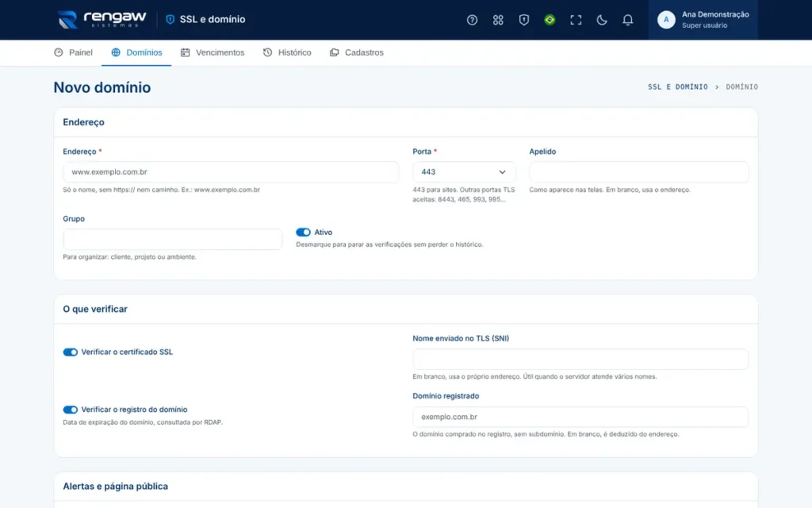Toggle Verificar o certificado SSL switch
This screenshot has width=812, height=508.
70,352
